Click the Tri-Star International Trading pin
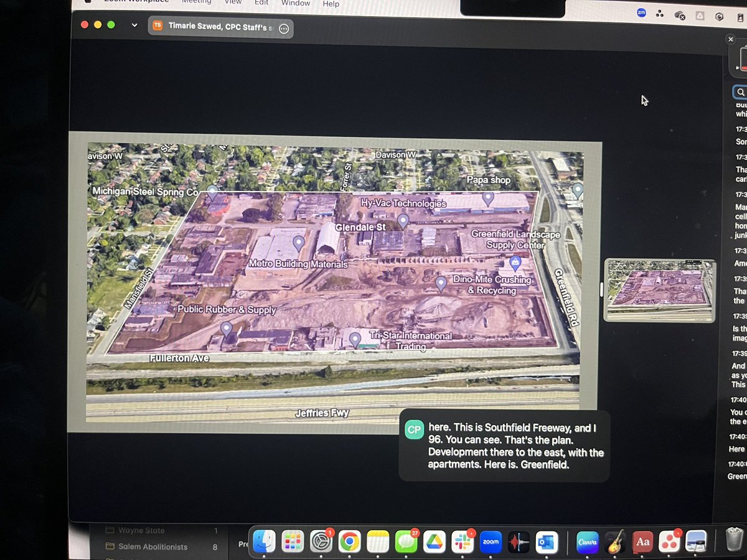This screenshot has height=560, width=747. click(355, 340)
